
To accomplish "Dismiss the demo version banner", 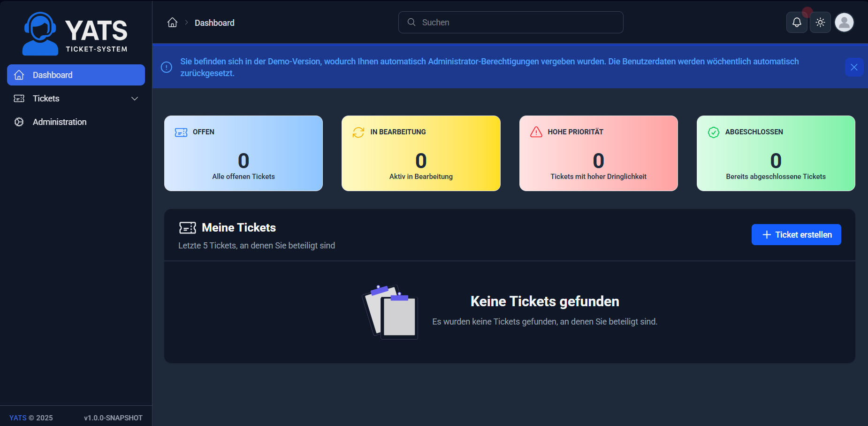I will click(x=854, y=67).
